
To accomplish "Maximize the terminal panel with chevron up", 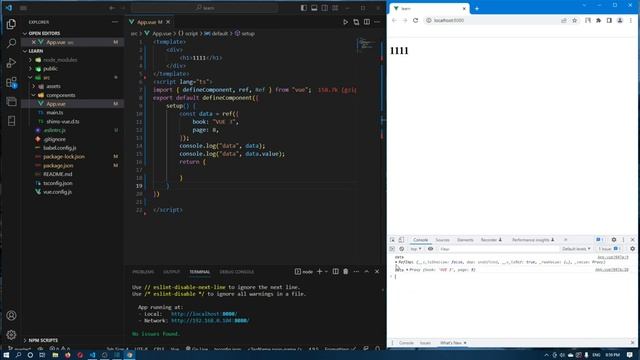I will point(367,271).
